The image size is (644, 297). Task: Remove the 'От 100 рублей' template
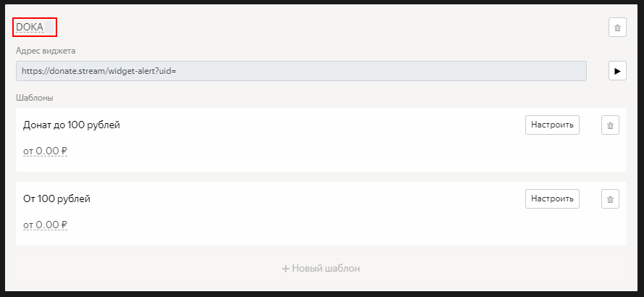(x=610, y=199)
